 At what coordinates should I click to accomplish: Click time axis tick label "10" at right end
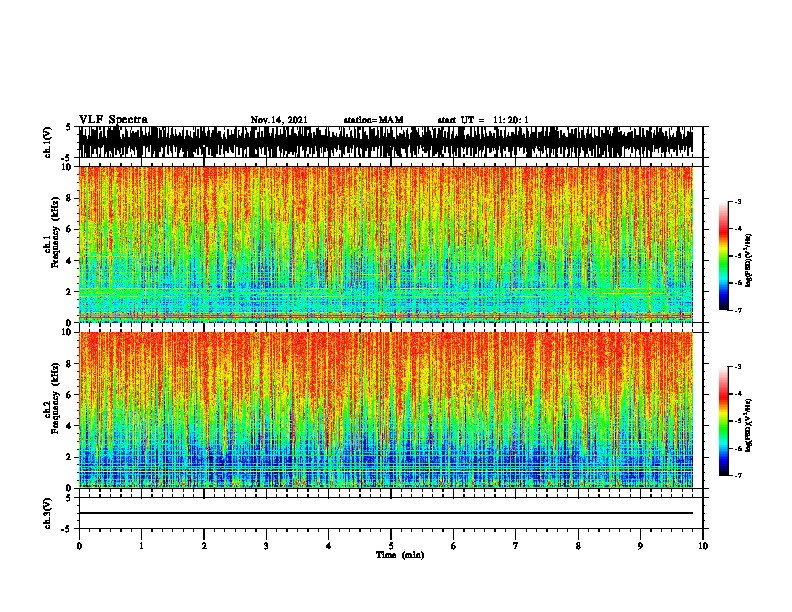click(x=703, y=546)
